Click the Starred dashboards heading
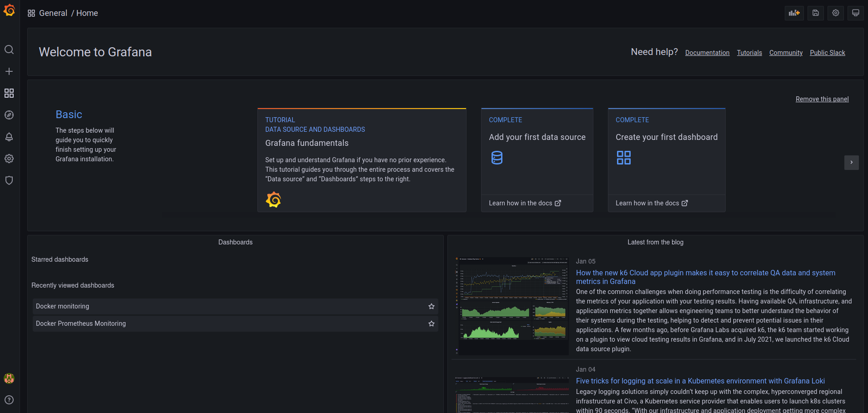 (x=60, y=259)
